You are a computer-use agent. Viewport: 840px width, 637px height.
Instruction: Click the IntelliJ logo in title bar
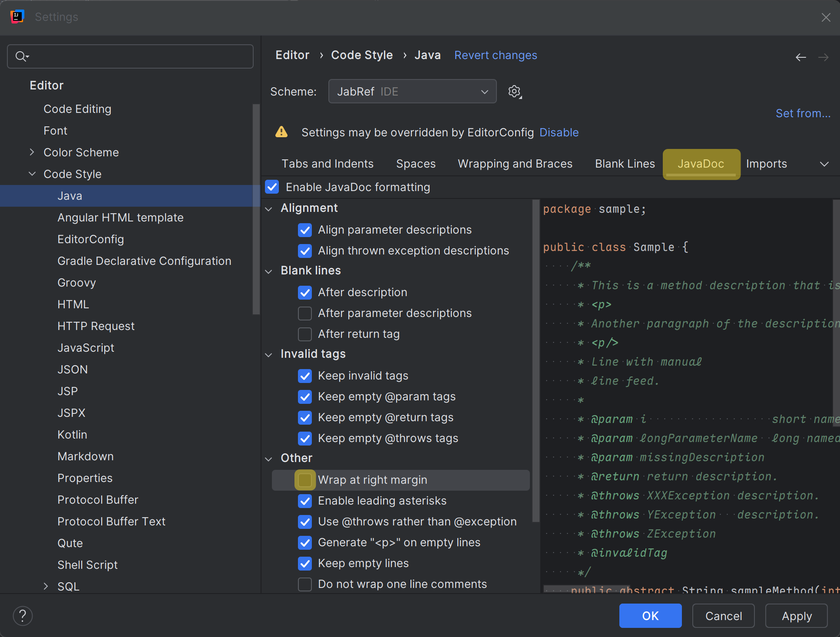point(17,17)
